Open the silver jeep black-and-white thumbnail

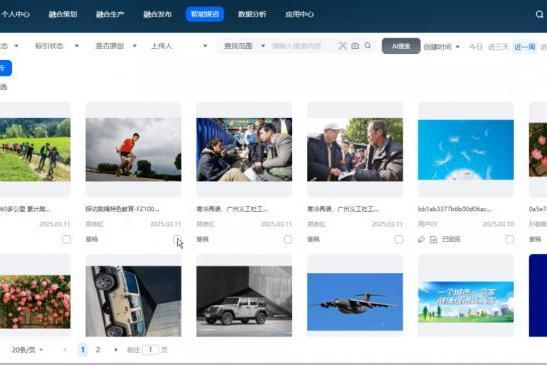244,301
